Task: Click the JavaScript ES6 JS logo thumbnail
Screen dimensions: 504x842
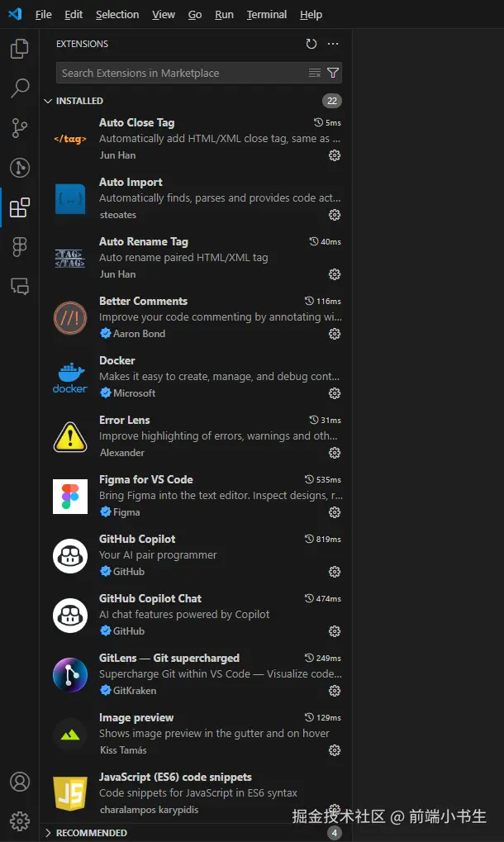Action: click(69, 794)
